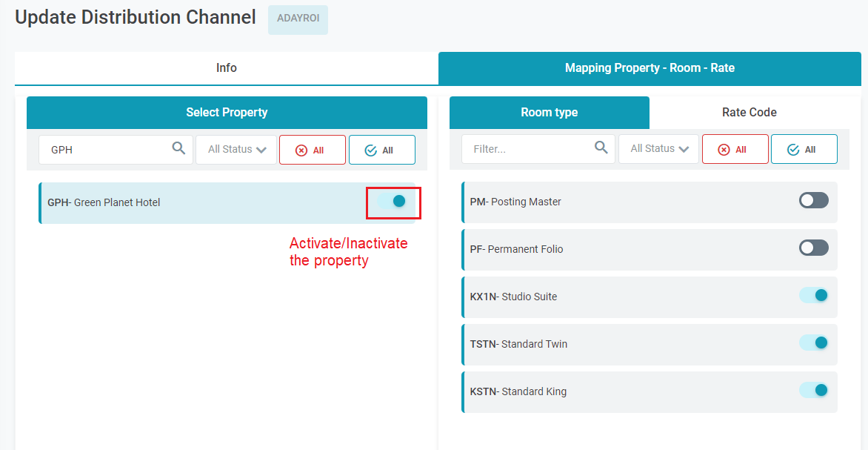Select all properties with blue All button
The image size is (868, 450).
(x=381, y=150)
